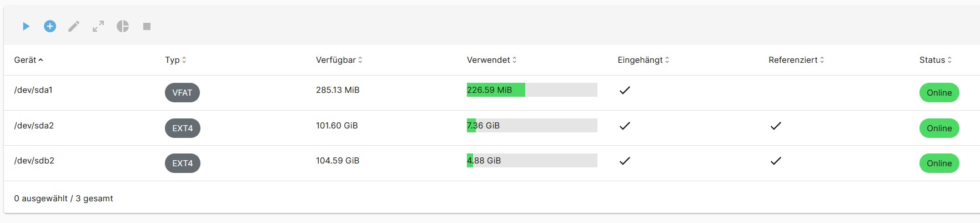Select the /dev/sdb2 row
This screenshot has width=980, height=223.
point(491,163)
